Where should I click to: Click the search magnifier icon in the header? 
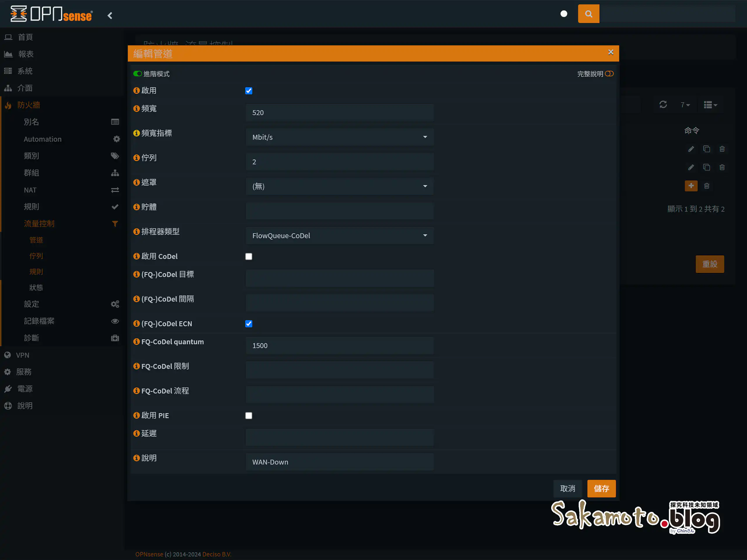pos(588,13)
